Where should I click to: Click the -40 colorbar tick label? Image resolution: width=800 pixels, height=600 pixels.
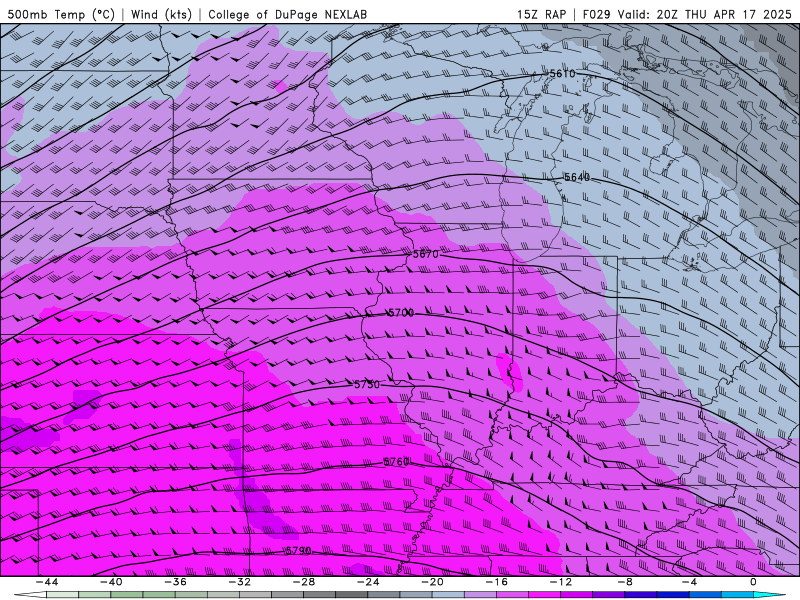click(111, 582)
